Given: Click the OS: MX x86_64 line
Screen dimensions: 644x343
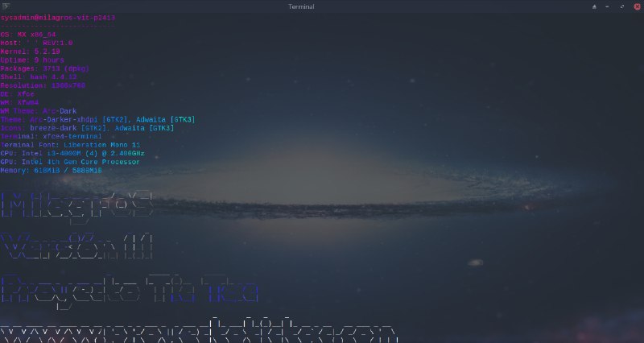Looking at the screenshot, I should coord(28,34).
